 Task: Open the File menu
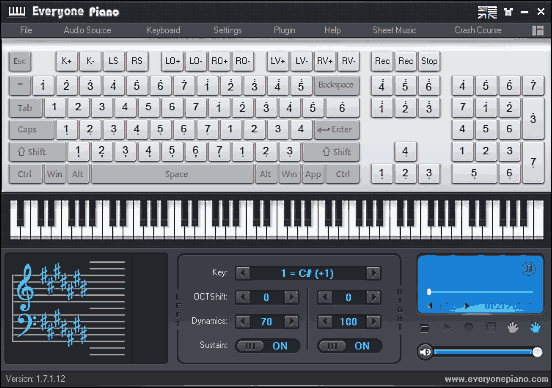click(x=26, y=30)
